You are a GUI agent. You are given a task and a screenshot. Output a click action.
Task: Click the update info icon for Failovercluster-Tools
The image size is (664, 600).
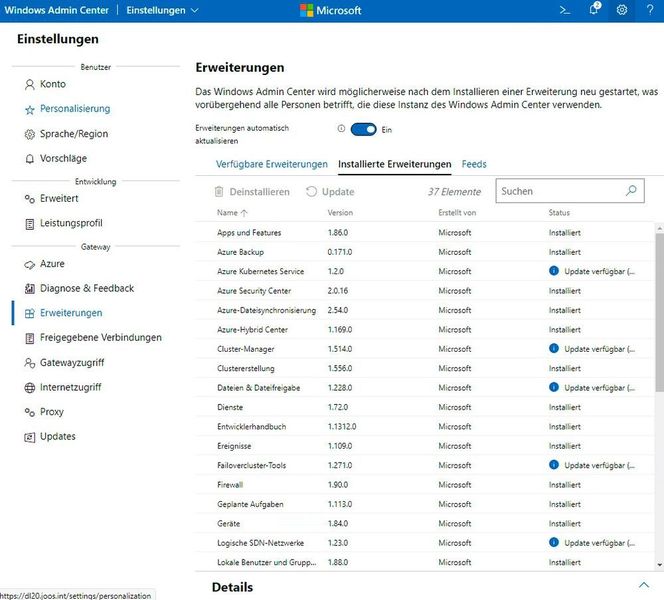click(553, 465)
